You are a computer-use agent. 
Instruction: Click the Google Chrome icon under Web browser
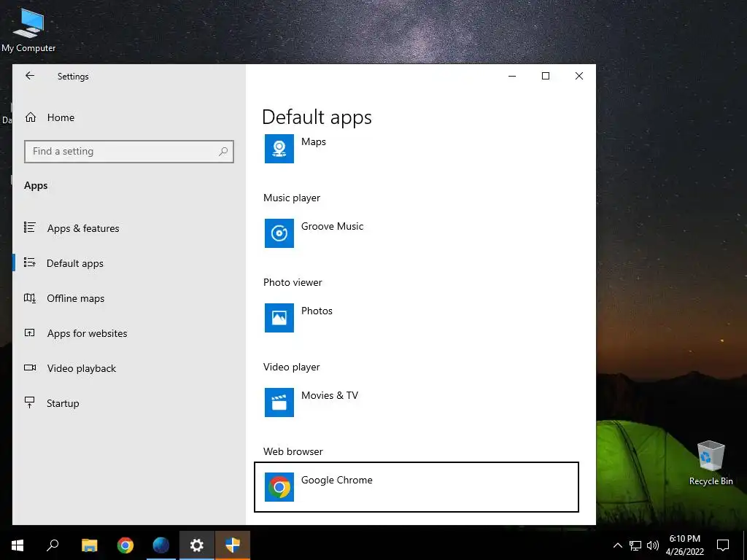coord(279,487)
